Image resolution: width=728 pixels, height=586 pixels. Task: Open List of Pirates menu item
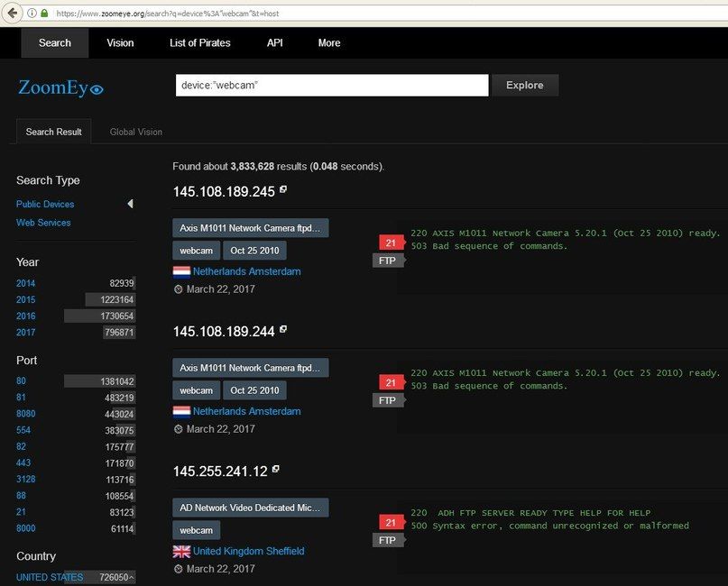[199, 42]
